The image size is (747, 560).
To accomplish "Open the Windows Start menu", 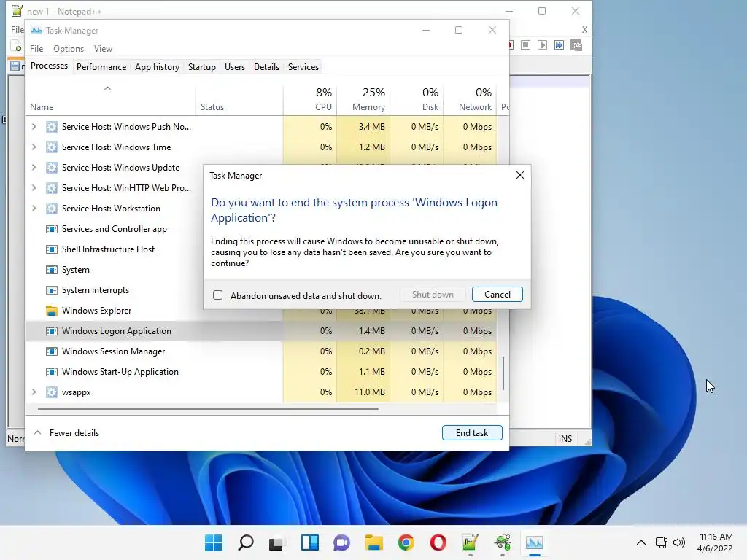I will pos(214,542).
